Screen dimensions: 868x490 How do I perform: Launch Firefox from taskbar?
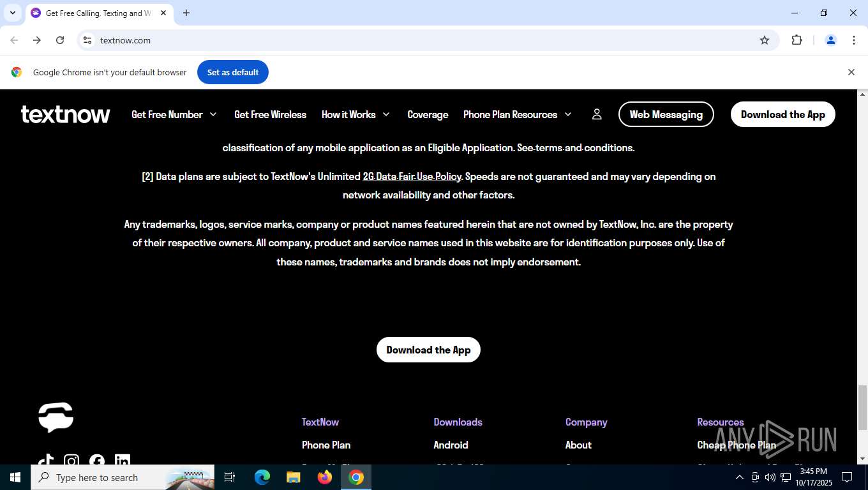click(325, 477)
